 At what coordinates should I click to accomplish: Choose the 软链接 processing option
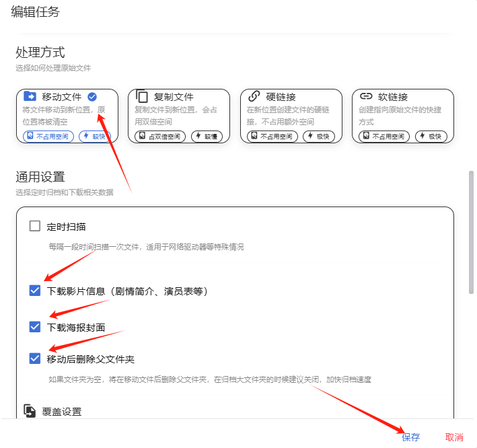coord(403,116)
